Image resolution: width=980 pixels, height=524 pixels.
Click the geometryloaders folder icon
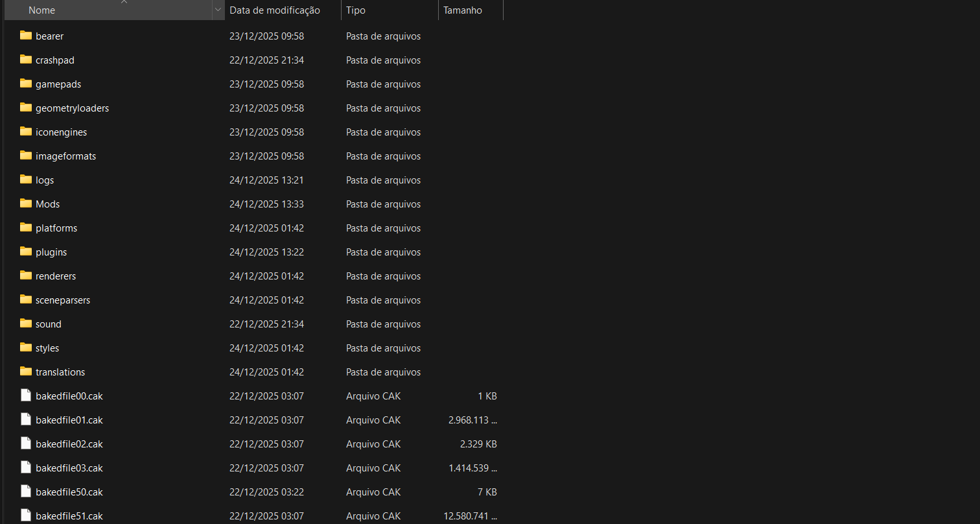pos(26,108)
